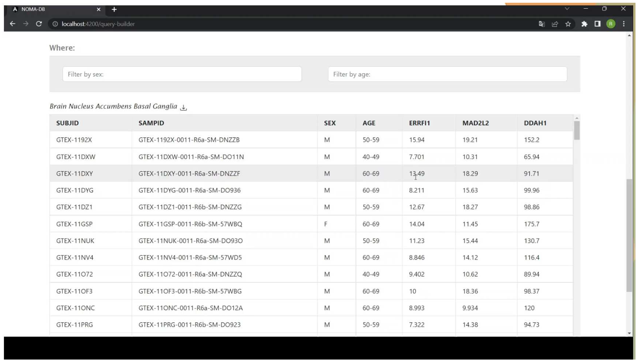
Task: Click the page scroll-down arrow
Action: click(x=629, y=333)
